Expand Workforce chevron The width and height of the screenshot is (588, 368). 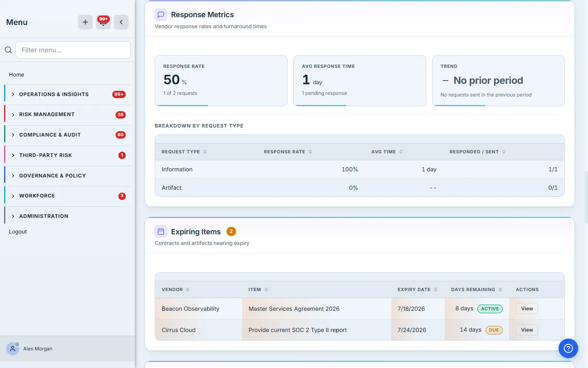pos(13,196)
